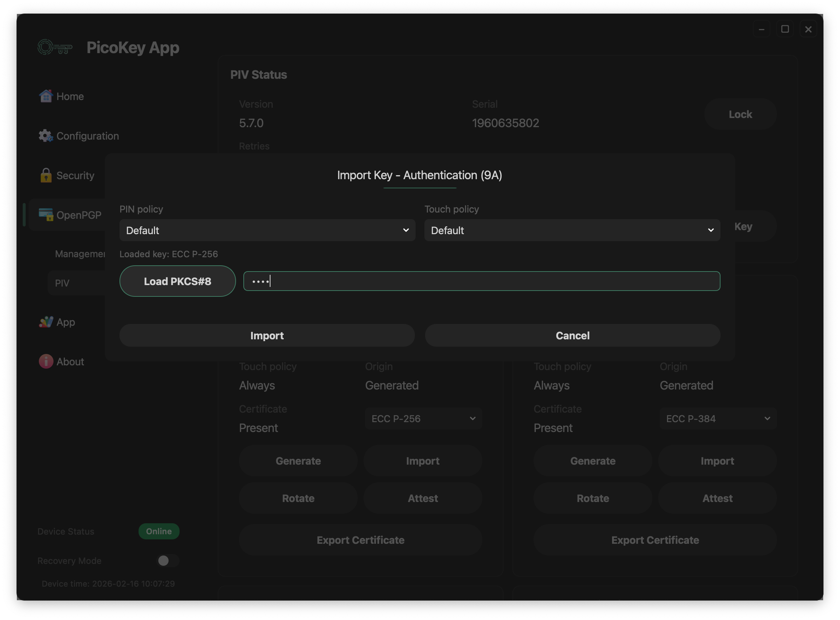Open the Configuration gear icon

click(45, 136)
